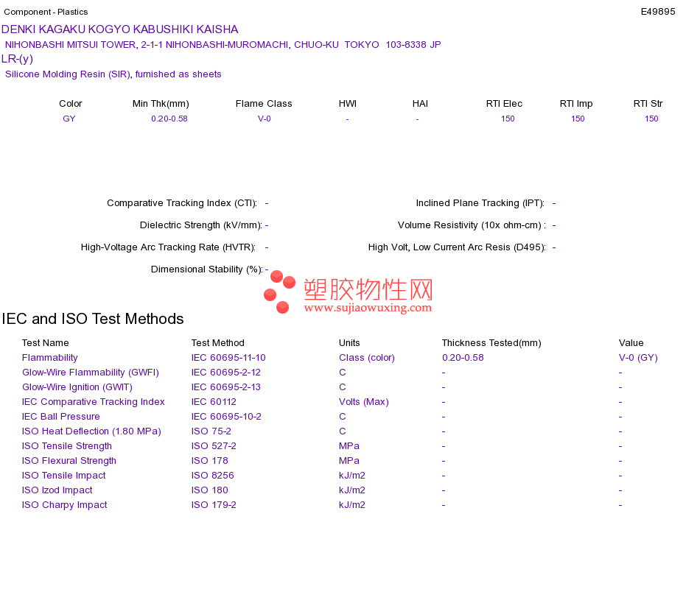Click the RTI Imp value 150
Image resolution: width=700 pixels, height=589 pixels.
(578, 119)
